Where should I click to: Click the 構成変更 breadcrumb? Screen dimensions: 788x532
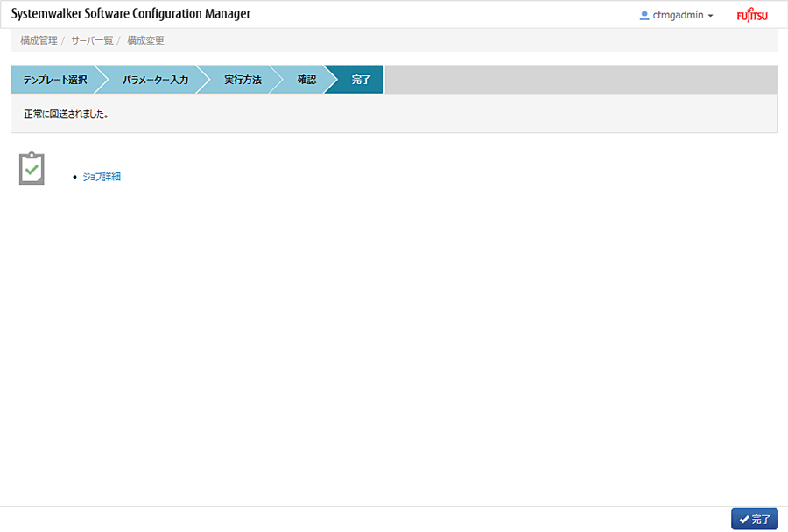(x=145, y=41)
